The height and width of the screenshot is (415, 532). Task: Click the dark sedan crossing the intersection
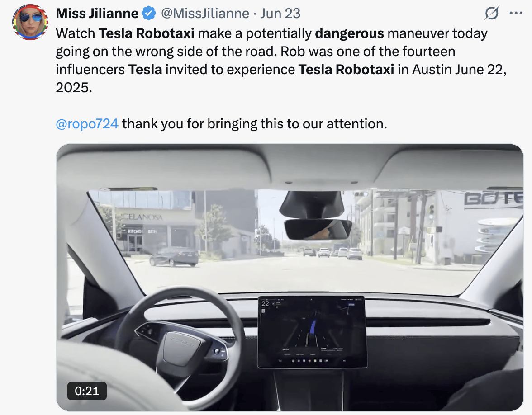pos(174,257)
